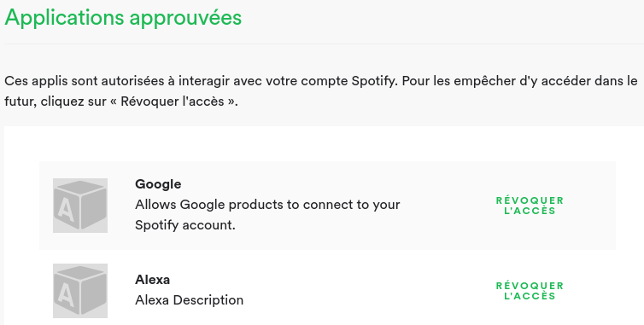Click the letter A on Alexa's cube icon

point(66,296)
